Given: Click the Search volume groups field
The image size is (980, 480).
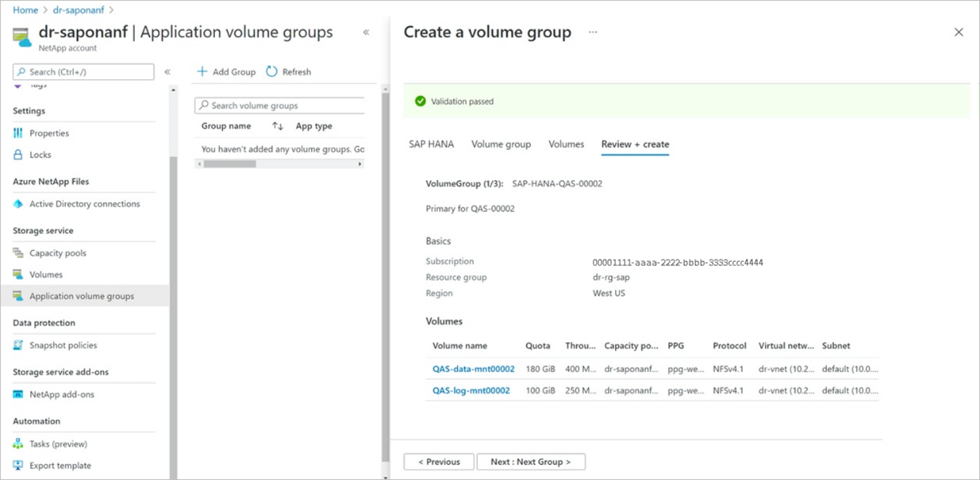Looking at the screenshot, I should (x=280, y=105).
